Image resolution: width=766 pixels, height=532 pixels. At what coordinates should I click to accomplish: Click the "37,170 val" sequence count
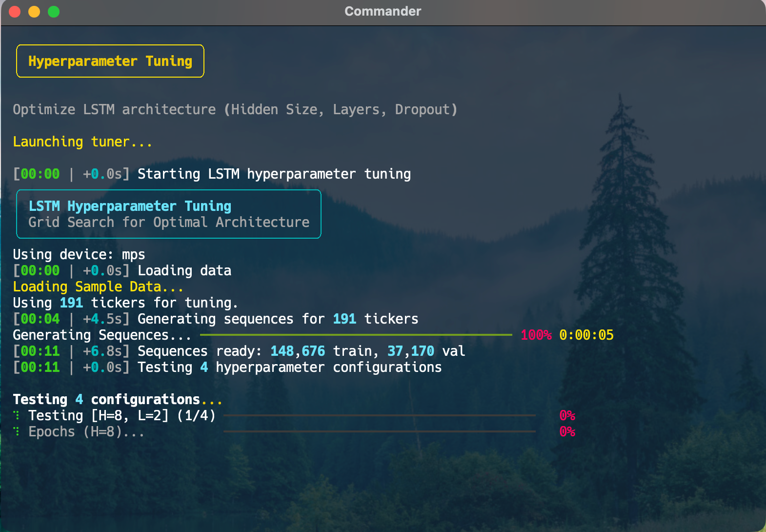(x=426, y=351)
